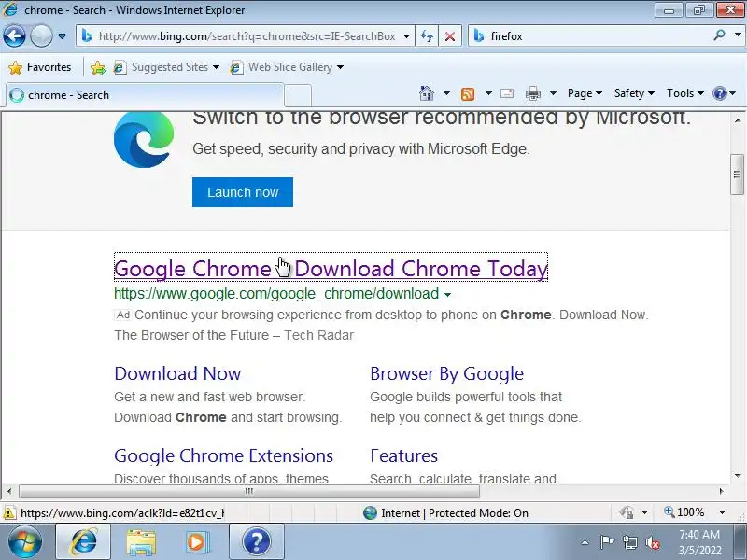Open the recent pages dropdown arrow
The width and height of the screenshot is (747, 560).
pyautogui.click(x=62, y=36)
